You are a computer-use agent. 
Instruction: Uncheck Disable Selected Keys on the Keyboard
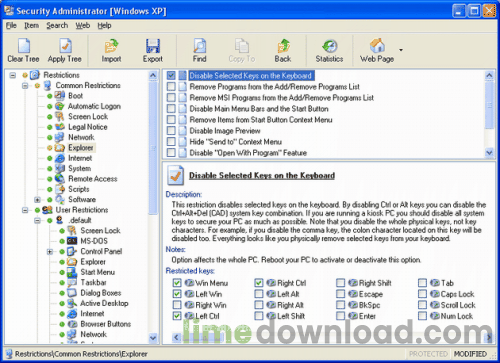(x=171, y=75)
